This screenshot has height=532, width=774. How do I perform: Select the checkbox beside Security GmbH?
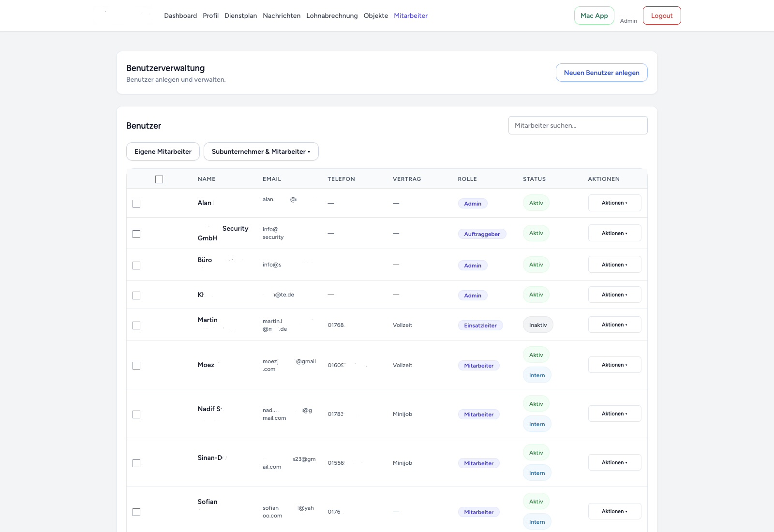pos(136,234)
